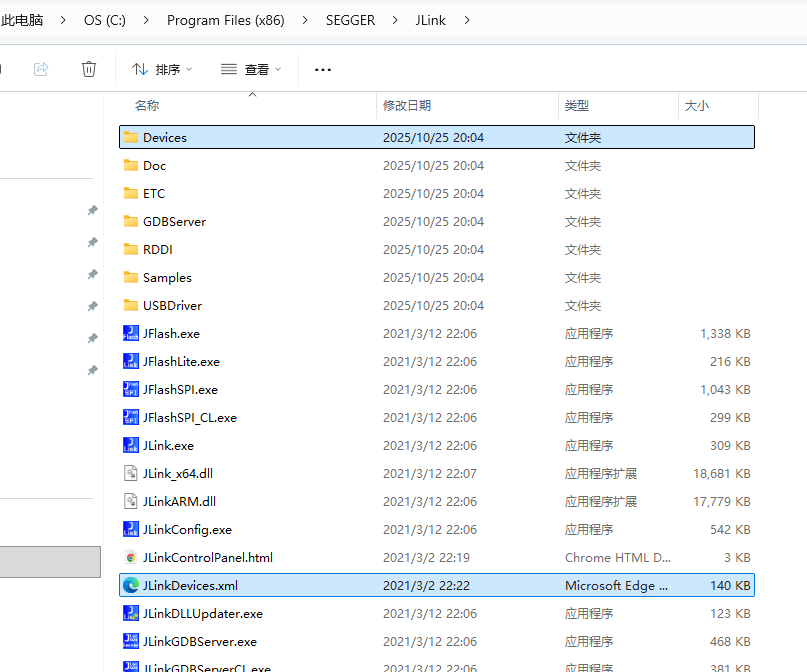Expand the chevron after JLink breadcrumb

(467, 20)
